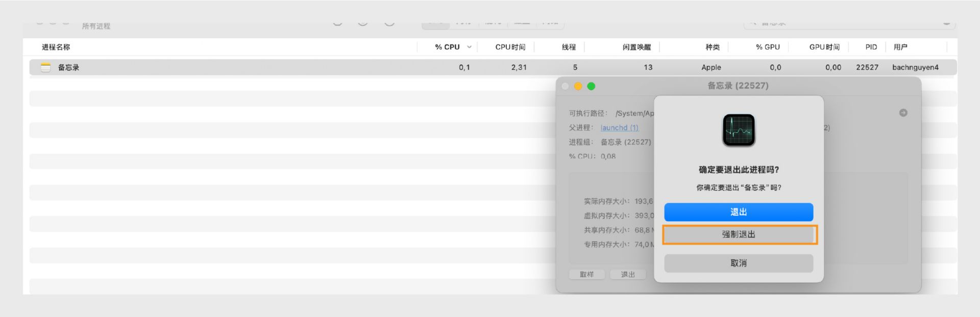Click the 共享内存大小 label
This screenshot has height=317, width=980.
607,230
